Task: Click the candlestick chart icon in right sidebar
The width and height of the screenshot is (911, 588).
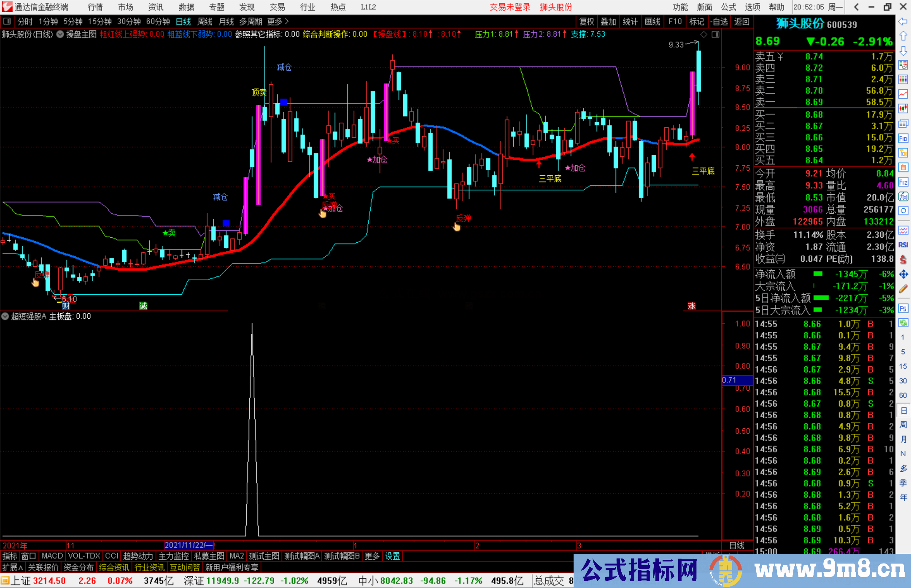Action: click(903, 108)
